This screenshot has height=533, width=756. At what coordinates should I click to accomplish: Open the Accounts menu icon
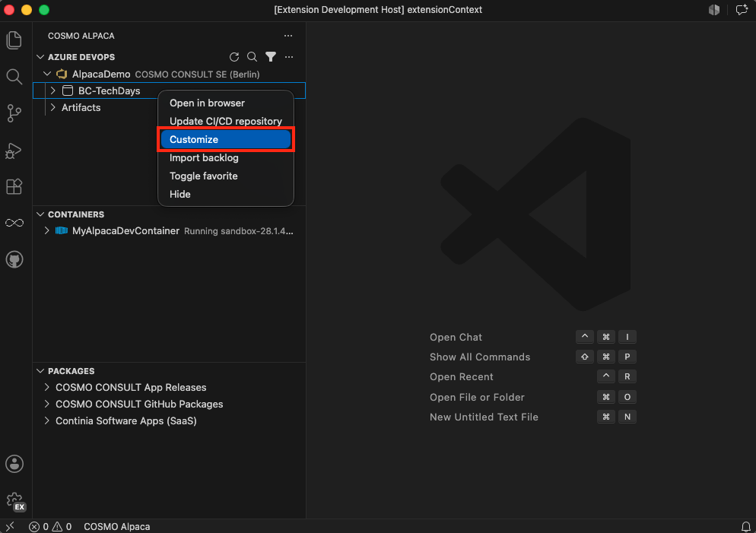pos(14,464)
